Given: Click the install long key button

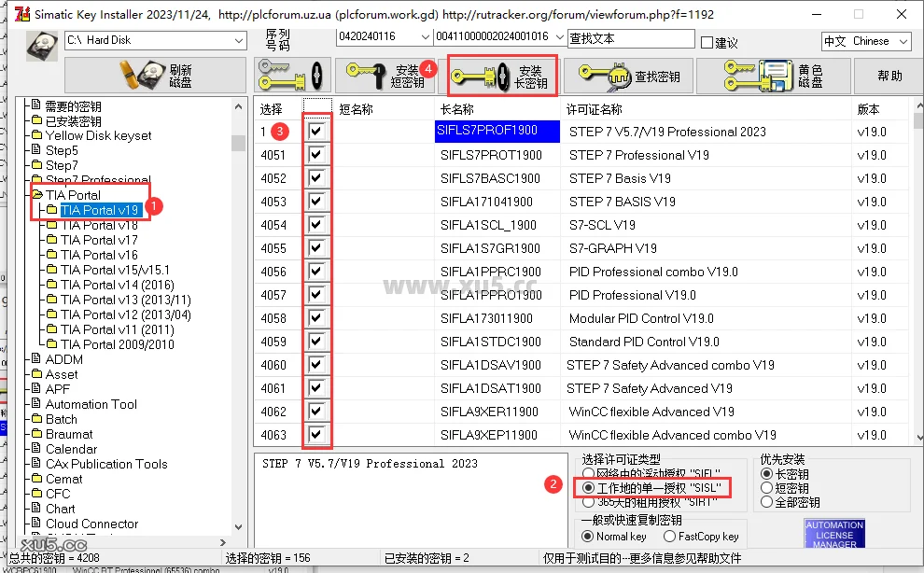Looking at the screenshot, I should coord(503,76).
